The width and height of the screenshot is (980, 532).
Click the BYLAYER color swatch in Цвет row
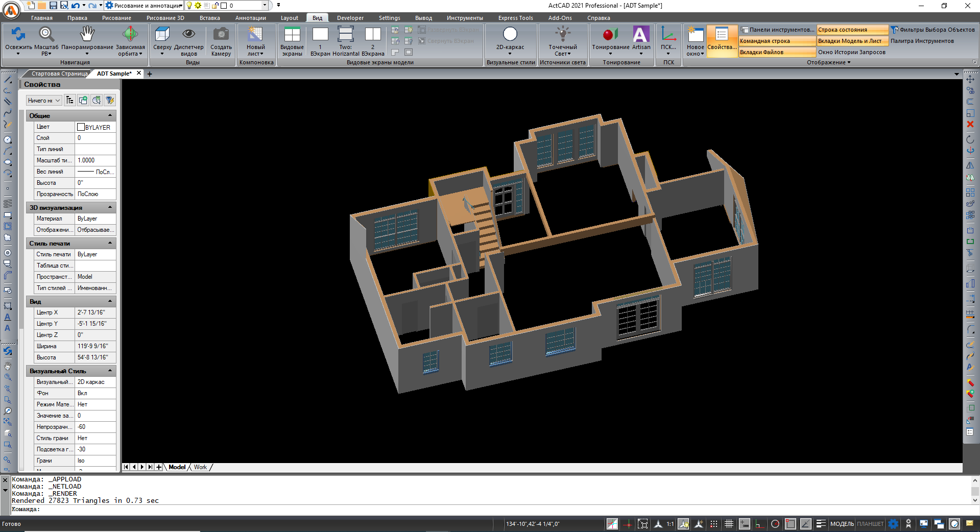81,127
